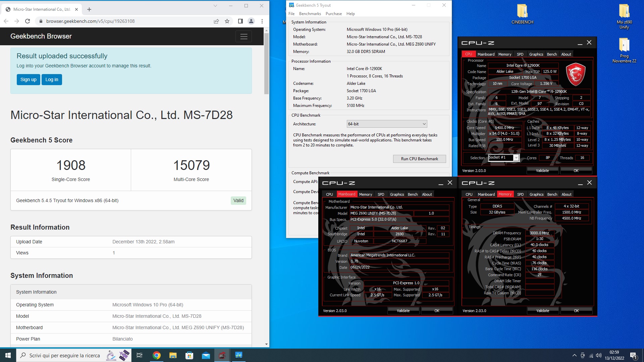Open Prog Novembre 22 desktop folder
644x362 pixels.
624,50
